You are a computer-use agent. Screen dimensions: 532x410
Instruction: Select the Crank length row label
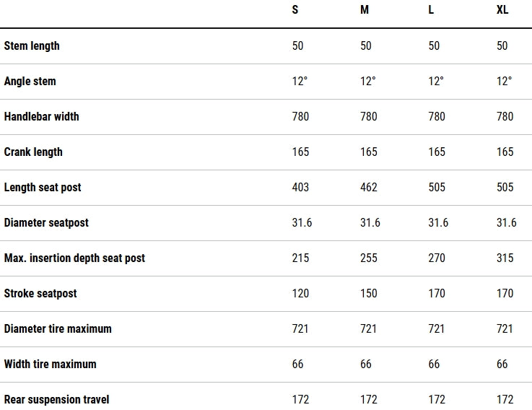coord(33,152)
